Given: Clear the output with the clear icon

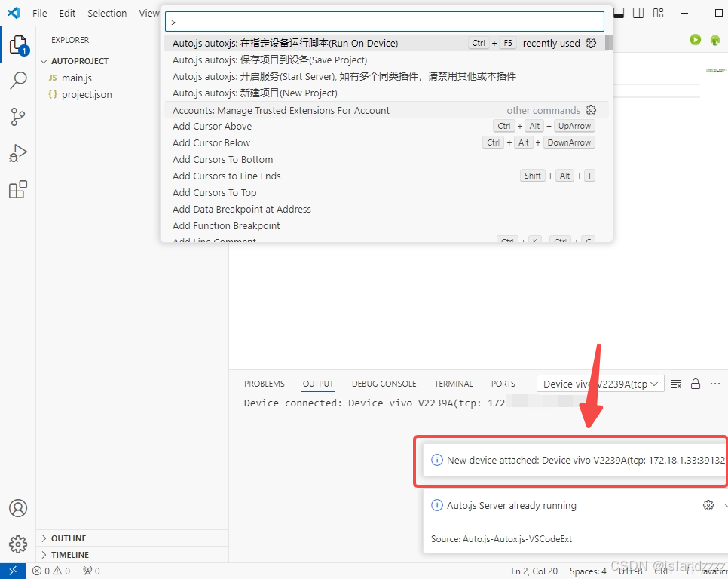Looking at the screenshot, I should click(676, 384).
